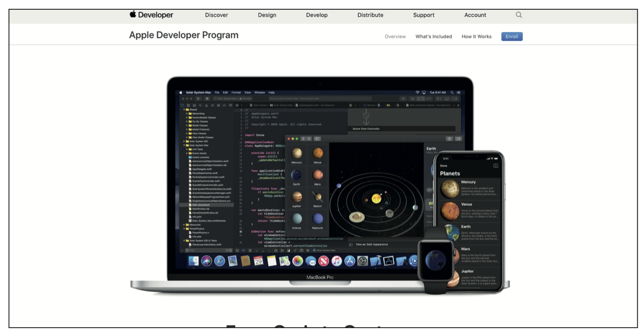Open the red News icon in dock
Viewport: 644px width, 333px height.
[324, 261]
